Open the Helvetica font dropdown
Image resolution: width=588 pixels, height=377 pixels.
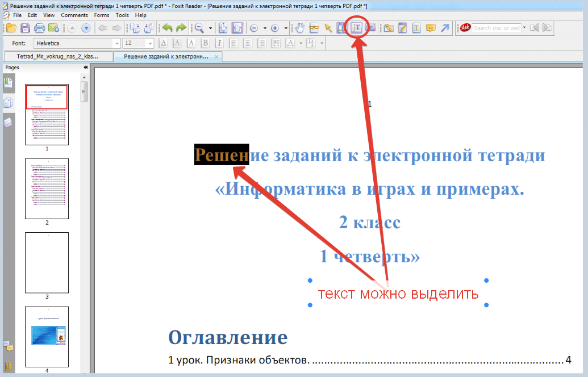click(116, 43)
